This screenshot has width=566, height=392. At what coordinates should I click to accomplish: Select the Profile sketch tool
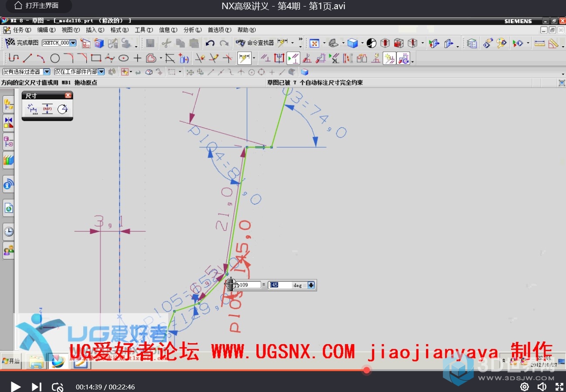click(14, 58)
